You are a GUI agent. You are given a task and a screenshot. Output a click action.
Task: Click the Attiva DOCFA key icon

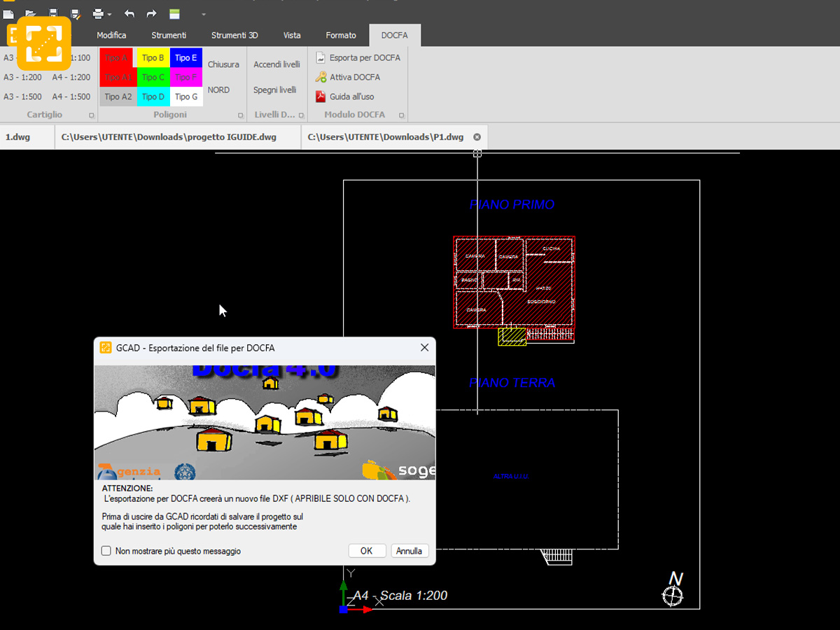[x=321, y=77]
